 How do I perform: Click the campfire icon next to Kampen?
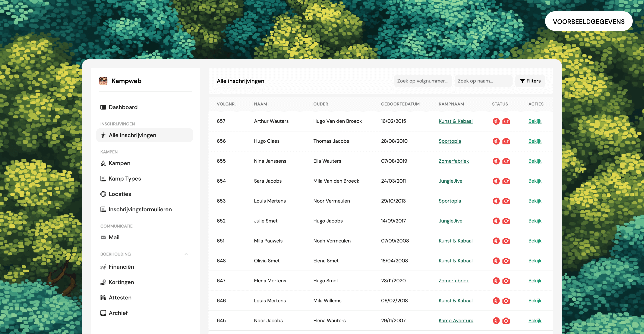tap(103, 163)
